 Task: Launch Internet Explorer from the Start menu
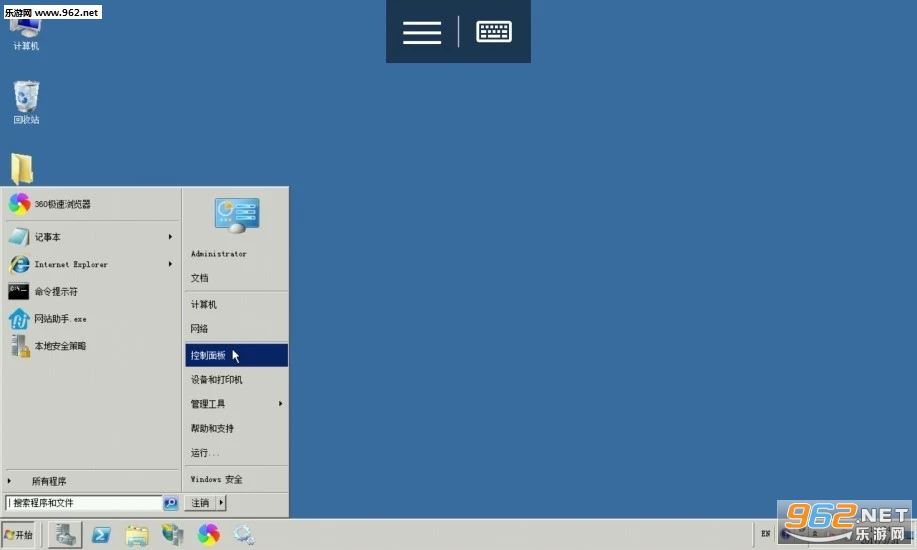click(70, 265)
